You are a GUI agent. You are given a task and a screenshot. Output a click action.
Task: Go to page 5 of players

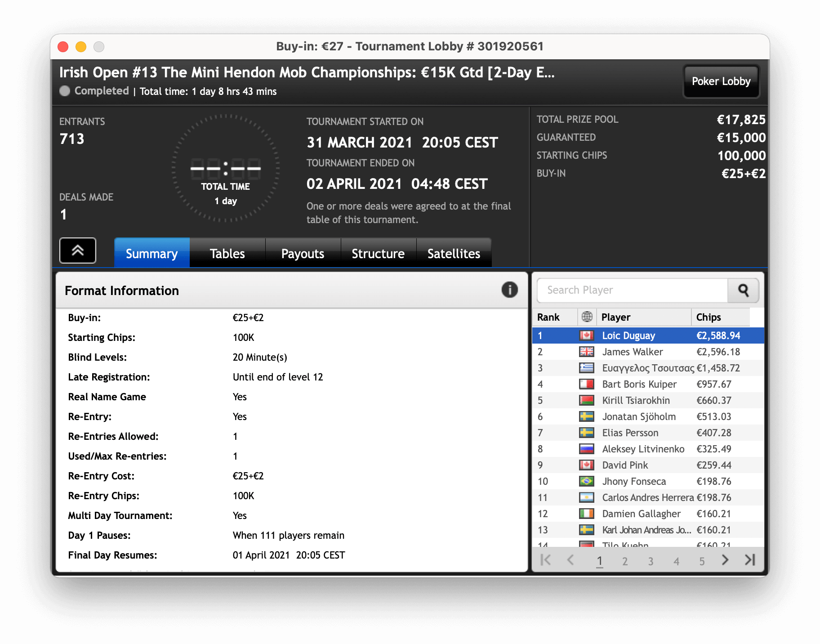click(x=702, y=561)
